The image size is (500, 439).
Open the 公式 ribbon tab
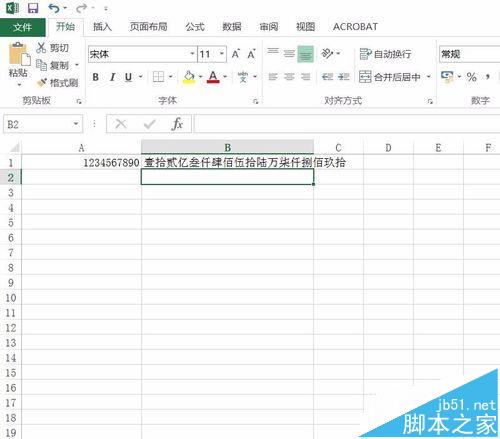195,27
